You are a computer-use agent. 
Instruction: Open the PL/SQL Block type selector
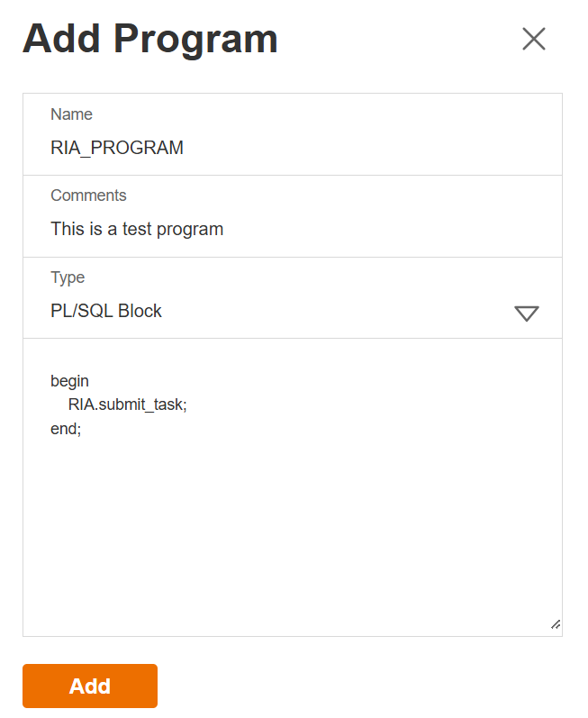pyautogui.click(x=270, y=311)
